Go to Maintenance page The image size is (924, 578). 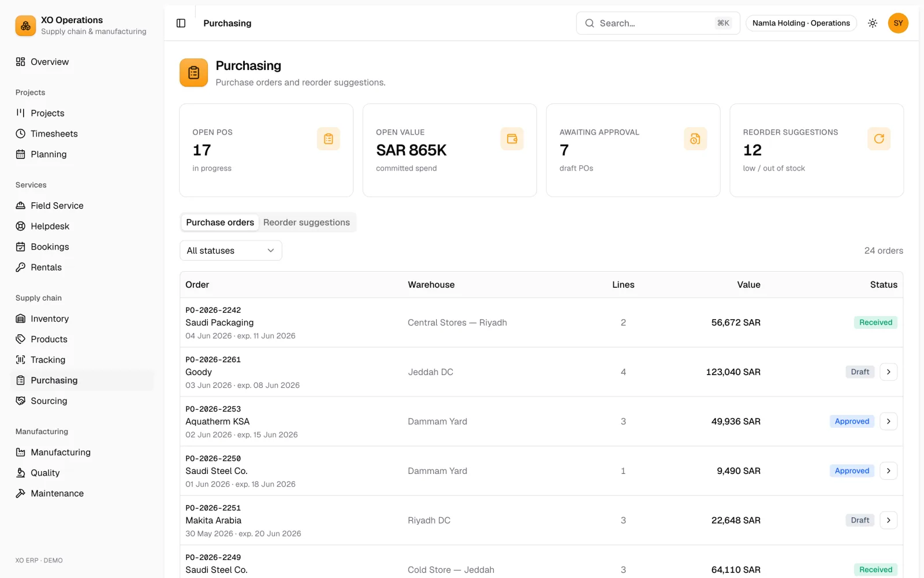(x=83, y=493)
